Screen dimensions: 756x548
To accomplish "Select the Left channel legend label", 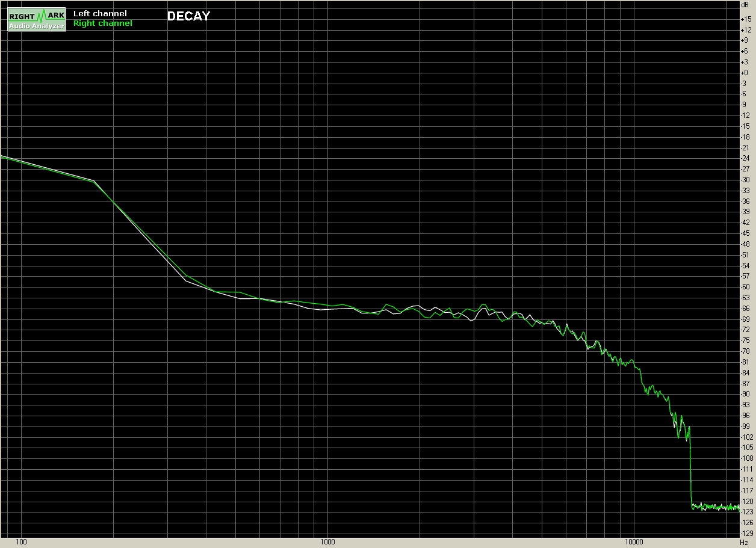I will (x=100, y=14).
